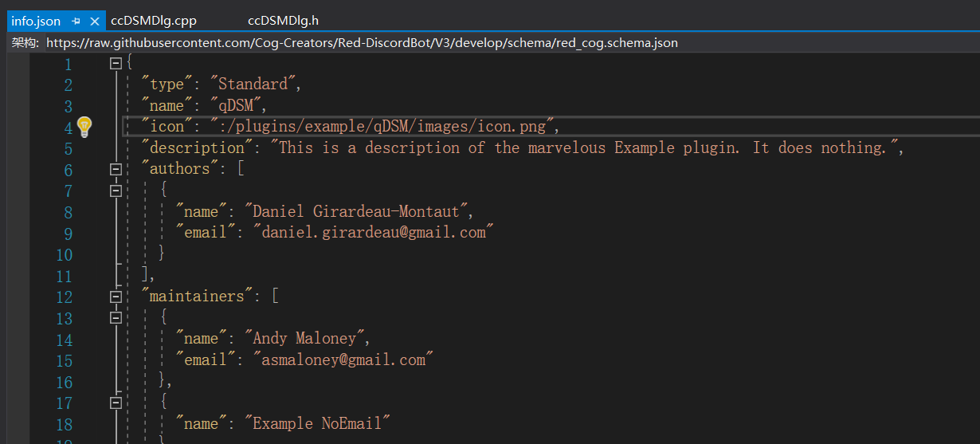
Task: Collapse the "authors" array at line 6
Action: coord(116,169)
